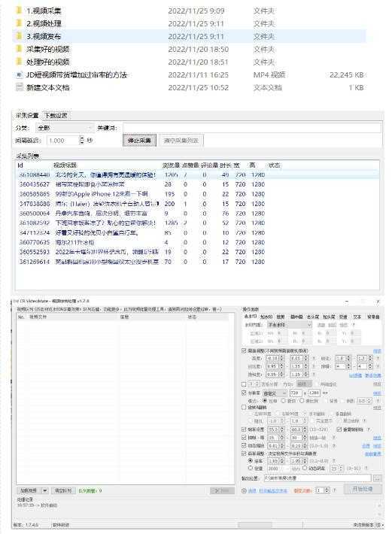This screenshot has width=392, height=534.
Task: Toggle the 画面调整 checkbox
Action: point(244,350)
